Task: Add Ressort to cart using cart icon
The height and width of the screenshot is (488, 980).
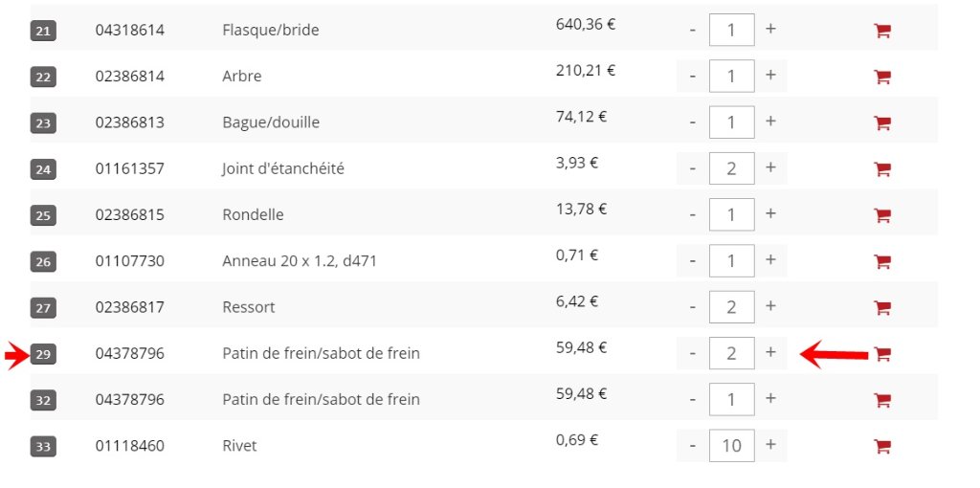Action: [x=881, y=307]
